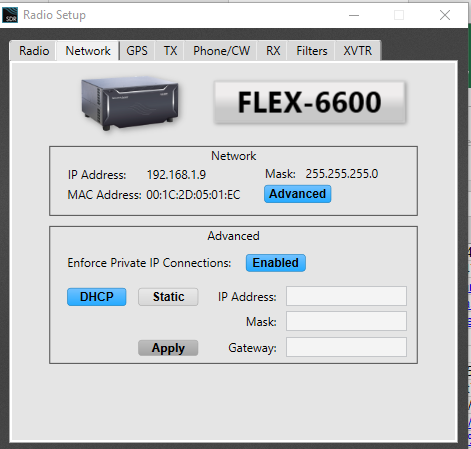Click the Apply button
This screenshot has height=449, width=471.
click(168, 348)
